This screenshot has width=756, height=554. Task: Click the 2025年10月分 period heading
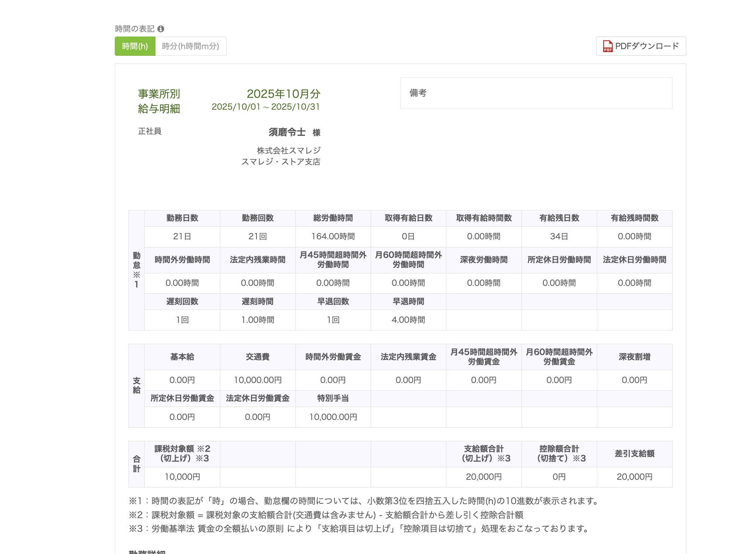pyautogui.click(x=283, y=94)
